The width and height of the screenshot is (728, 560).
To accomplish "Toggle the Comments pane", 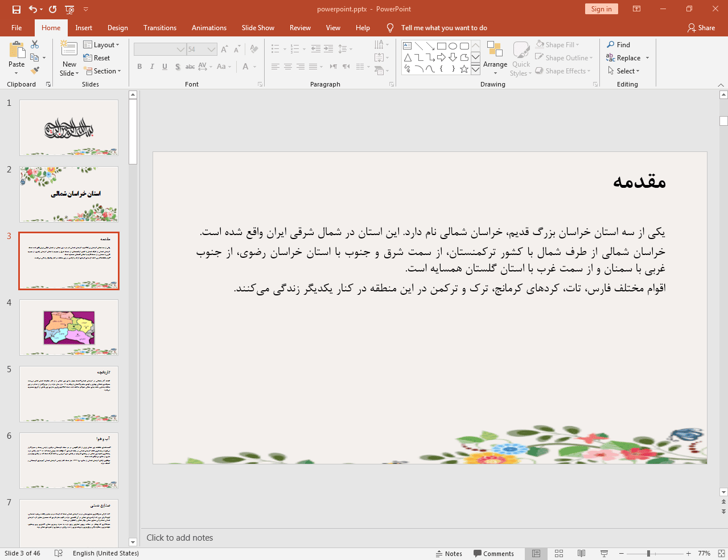I will [493, 554].
